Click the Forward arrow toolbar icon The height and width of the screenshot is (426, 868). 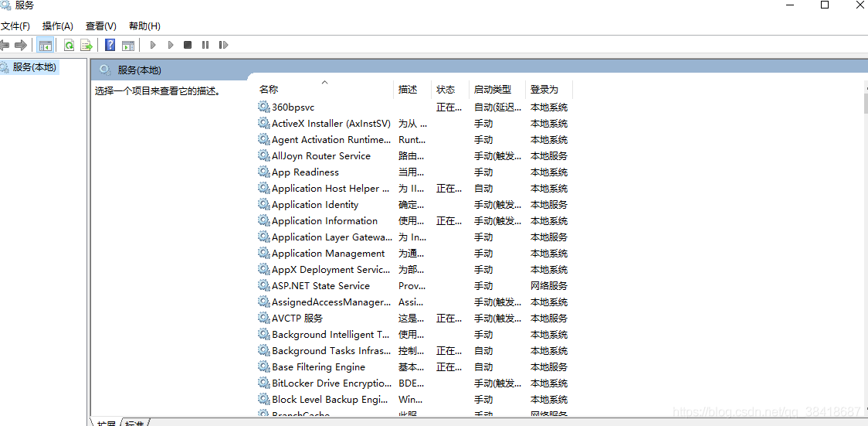pyautogui.click(x=21, y=45)
